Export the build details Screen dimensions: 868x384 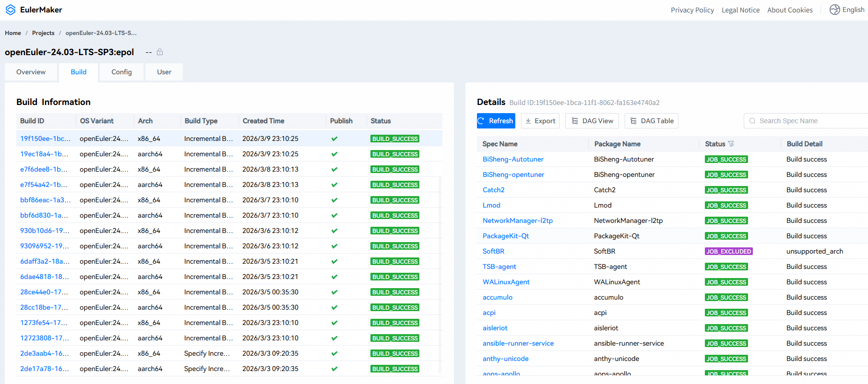coord(540,121)
